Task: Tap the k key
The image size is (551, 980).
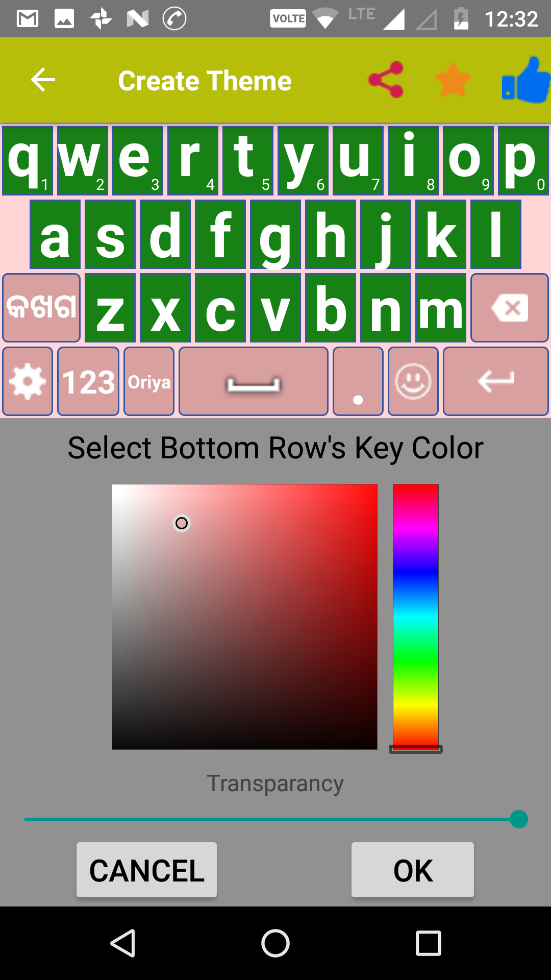Action: (441, 234)
